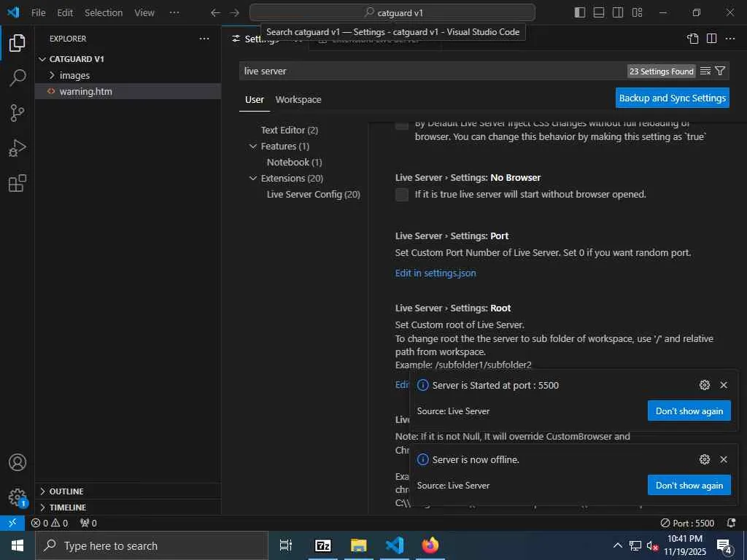The height and width of the screenshot is (560, 747).
Task: Open the File menu
Action: tap(38, 13)
